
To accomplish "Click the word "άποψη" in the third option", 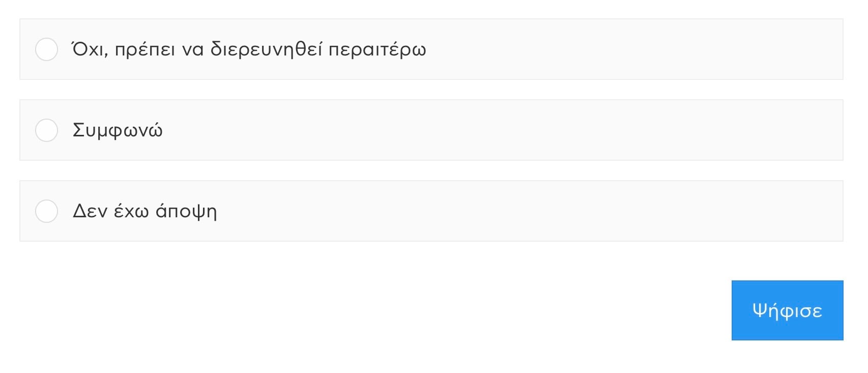I will click(x=186, y=211).
